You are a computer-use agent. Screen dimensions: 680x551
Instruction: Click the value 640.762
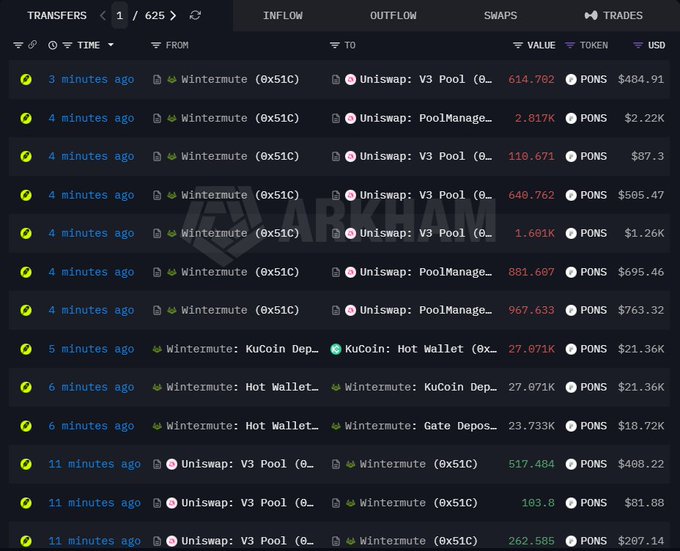click(531, 196)
